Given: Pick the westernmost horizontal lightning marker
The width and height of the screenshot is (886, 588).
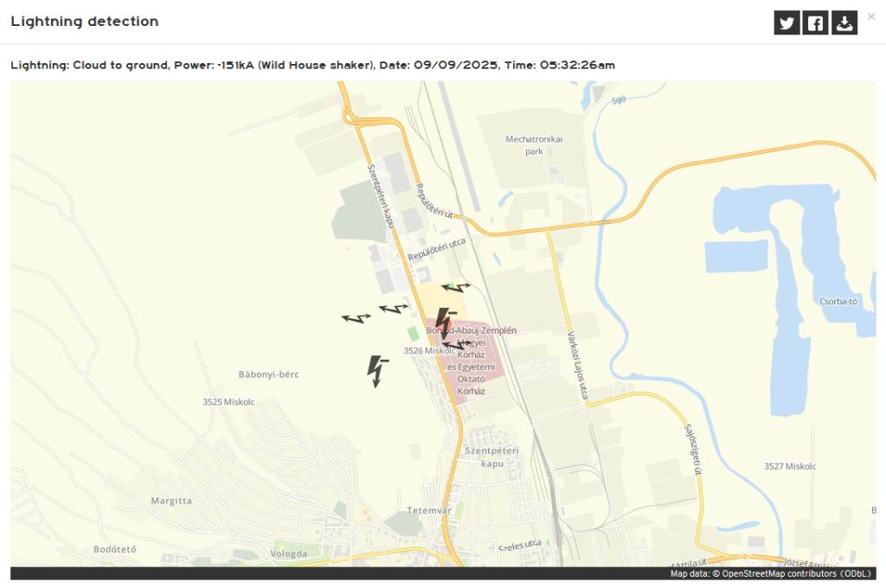Looking at the screenshot, I should [356, 318].
